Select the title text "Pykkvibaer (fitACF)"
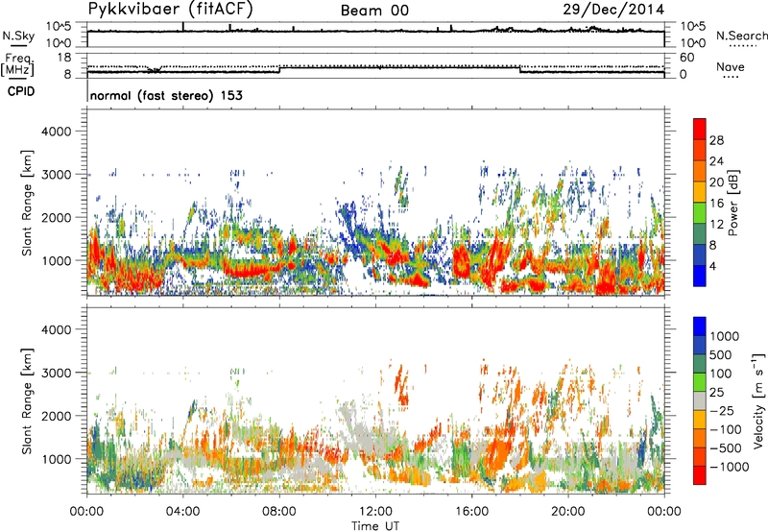768x532 pixels. (171, 10)
